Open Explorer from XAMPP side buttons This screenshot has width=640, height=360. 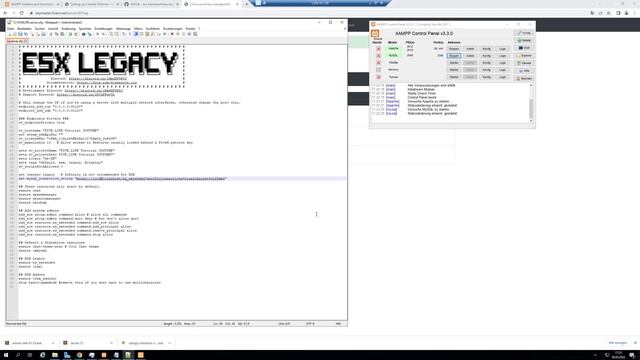(x=524, y=56)
